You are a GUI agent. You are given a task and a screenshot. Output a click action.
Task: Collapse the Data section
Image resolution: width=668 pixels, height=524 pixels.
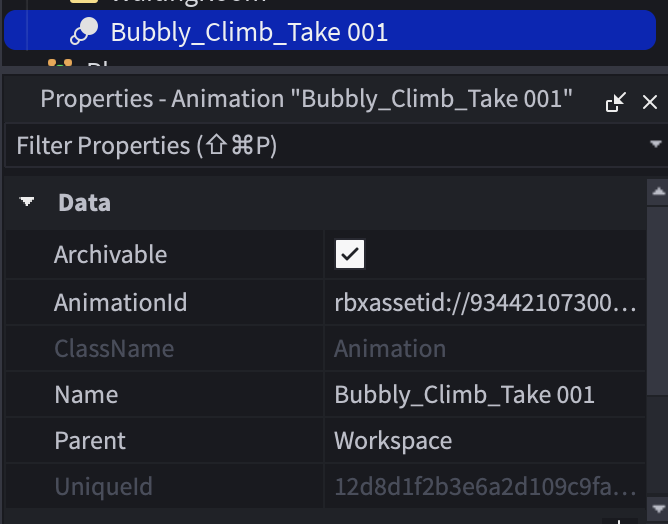coord(27,201)
